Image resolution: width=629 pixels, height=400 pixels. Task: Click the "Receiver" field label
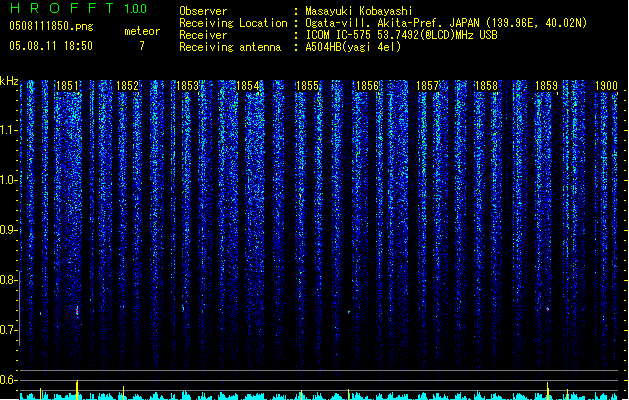point(203,35)
